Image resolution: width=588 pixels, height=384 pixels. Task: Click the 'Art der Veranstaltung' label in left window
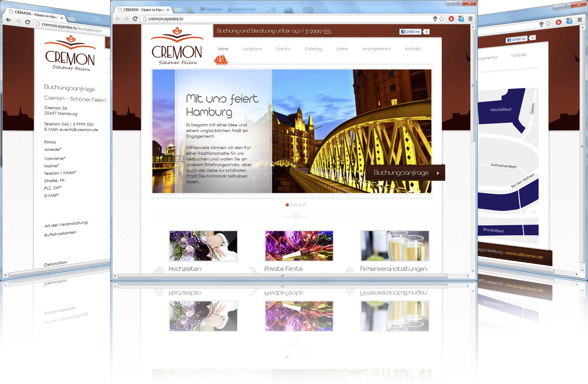point(66,224)
